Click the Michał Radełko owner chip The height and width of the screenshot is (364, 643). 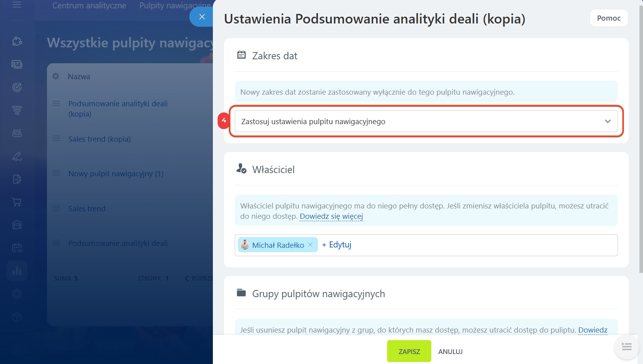[x=278, y=245]
